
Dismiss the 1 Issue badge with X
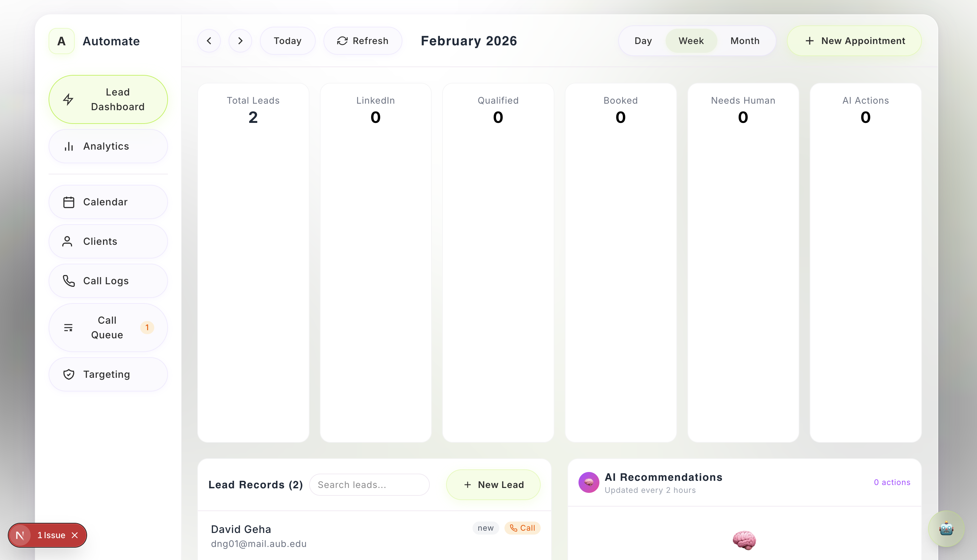(75, 535)
